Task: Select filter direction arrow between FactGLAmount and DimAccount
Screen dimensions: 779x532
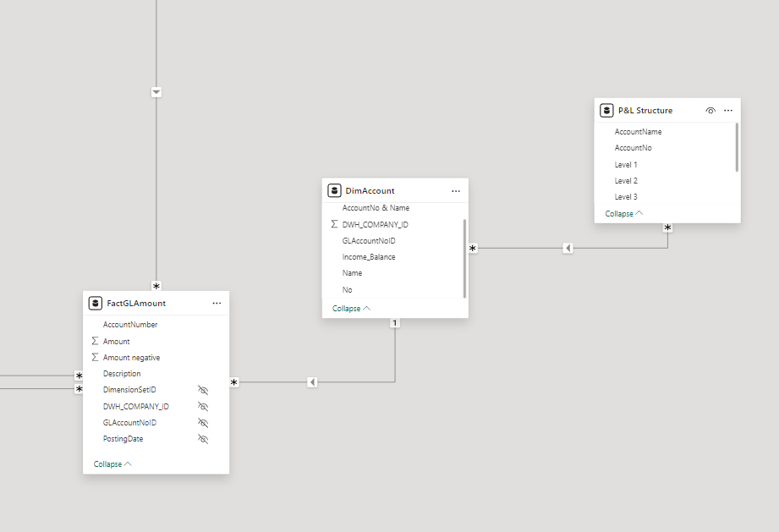Action: (x=312, y=382)
